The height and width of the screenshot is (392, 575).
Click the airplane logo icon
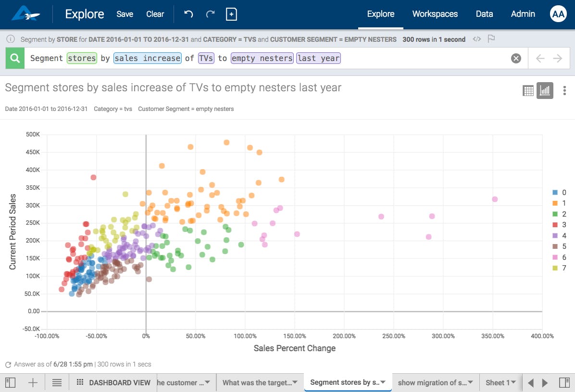point(25,14)
